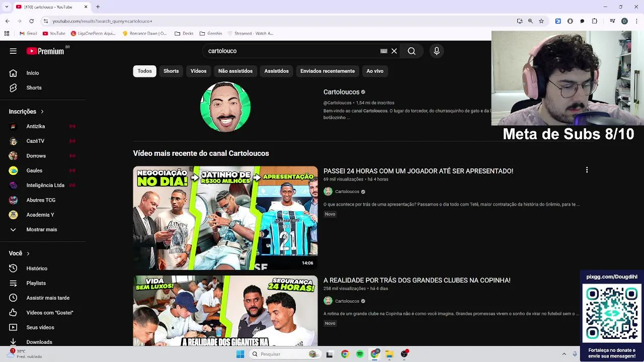Click the YouTube Premium logo
Viewport: 644px width, 362px height.
45,51
